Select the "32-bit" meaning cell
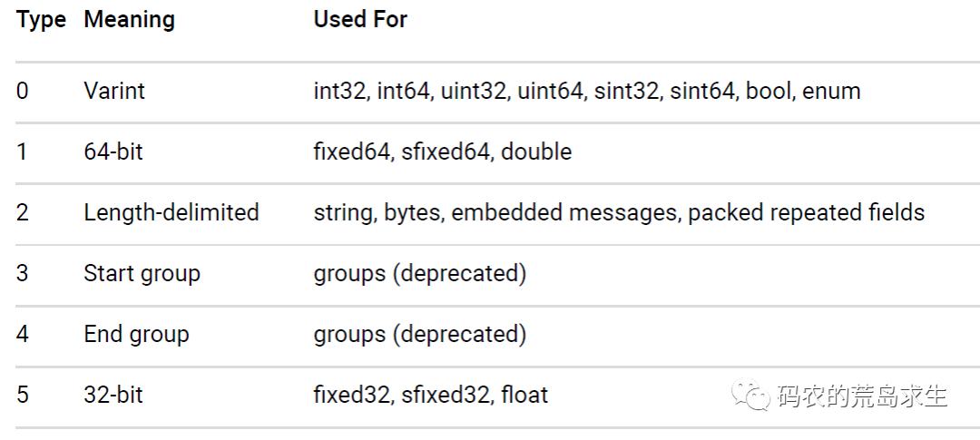Screen dimensions: 980x440 pyautogui.click(x=113, y=395)
